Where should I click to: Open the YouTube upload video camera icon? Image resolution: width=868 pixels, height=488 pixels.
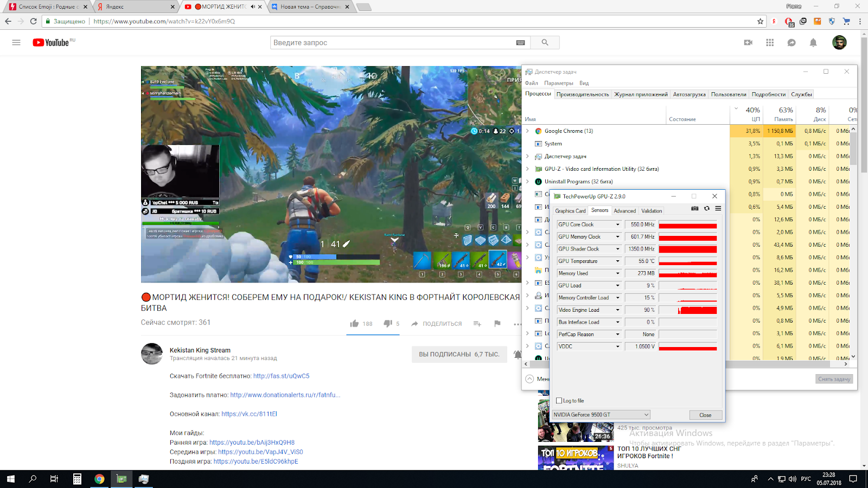[x=748, y=42]
